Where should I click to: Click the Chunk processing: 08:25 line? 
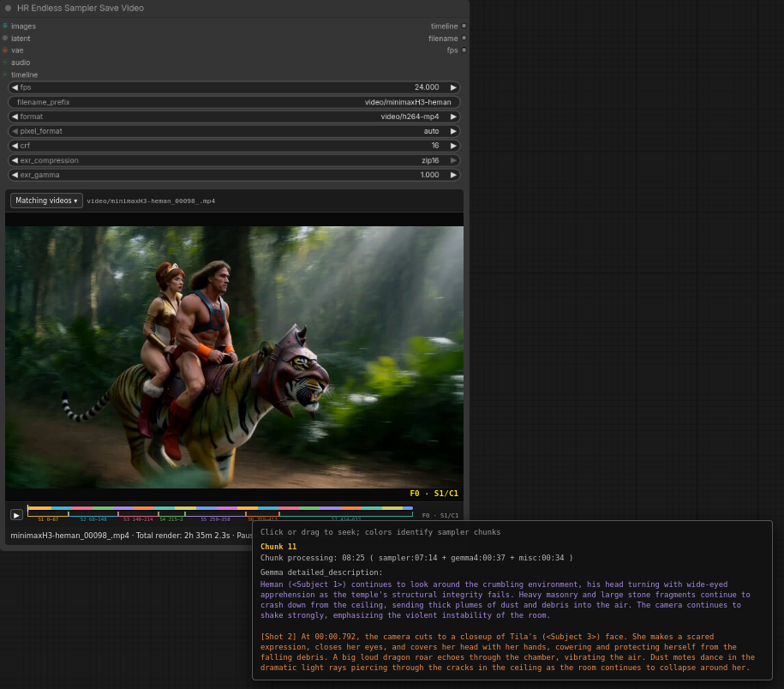(416, 558)
